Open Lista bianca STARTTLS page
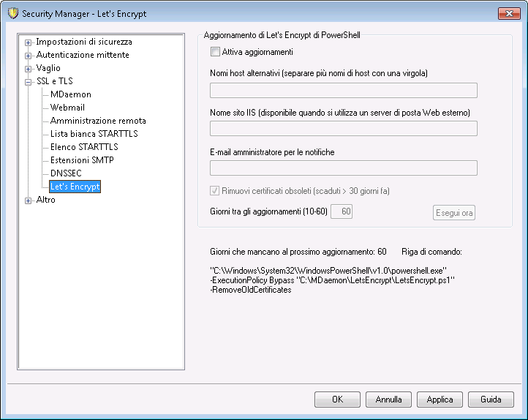Viewport: 528px width, 420px height. (94, 134)
